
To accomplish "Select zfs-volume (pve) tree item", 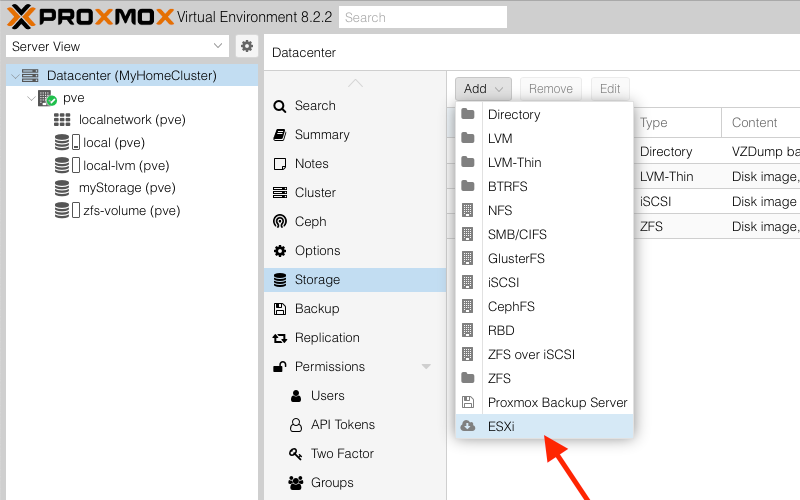I will (132, 210).
